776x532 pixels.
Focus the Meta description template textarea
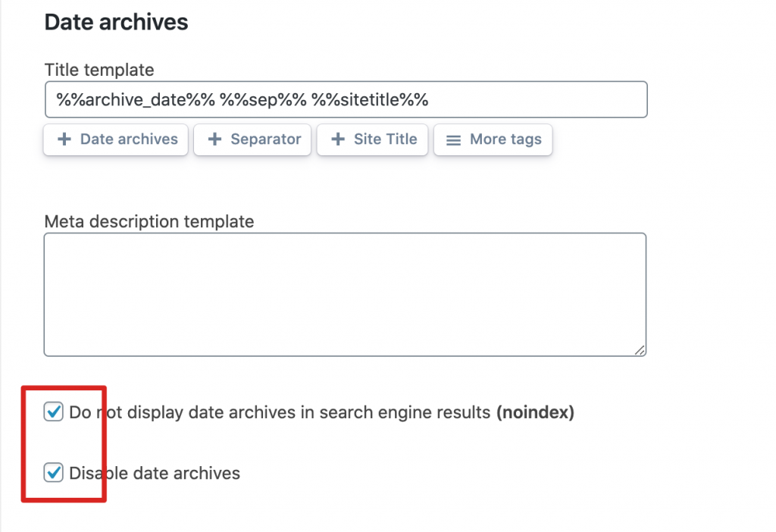pos(345,294)
